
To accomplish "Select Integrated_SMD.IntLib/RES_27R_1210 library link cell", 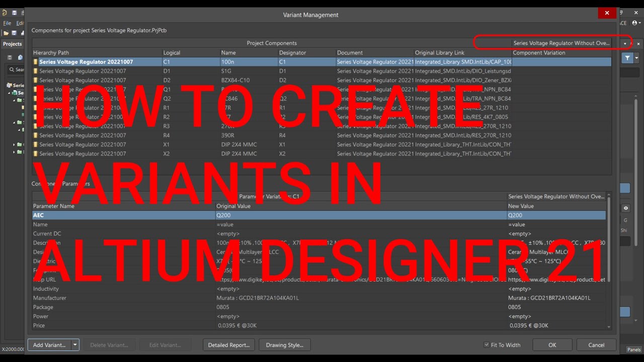I will (462, 108).
